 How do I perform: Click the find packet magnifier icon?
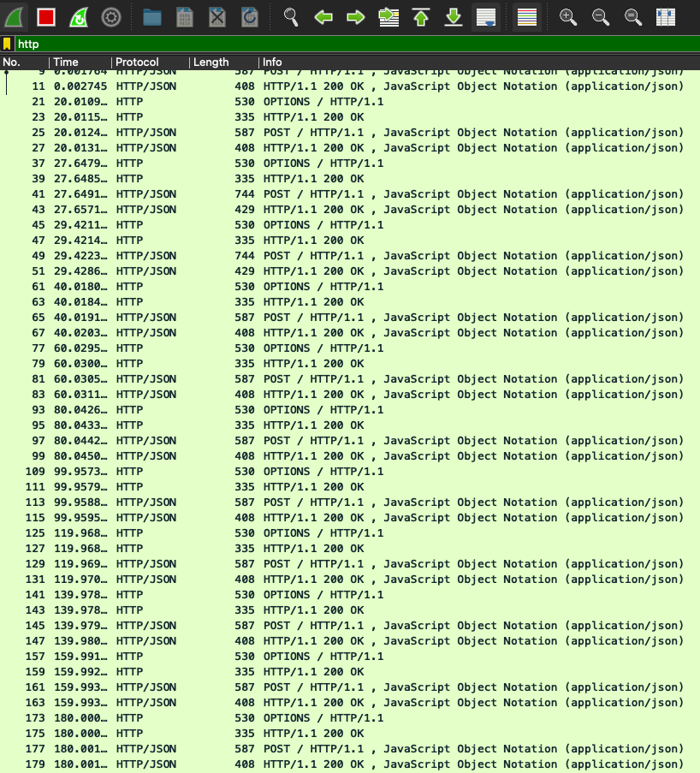(x=292, y=16)
